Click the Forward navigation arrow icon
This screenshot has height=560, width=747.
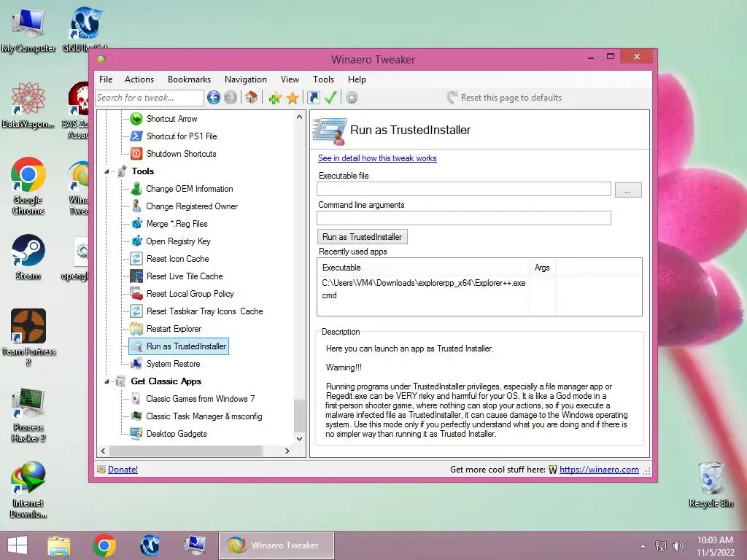[x=231, y=98]
